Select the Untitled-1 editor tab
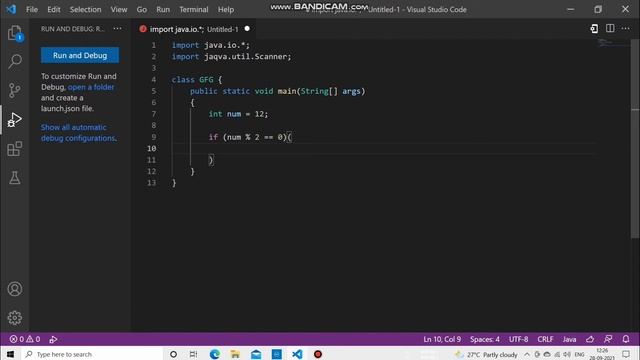640x360 pixels. [194, 29]
